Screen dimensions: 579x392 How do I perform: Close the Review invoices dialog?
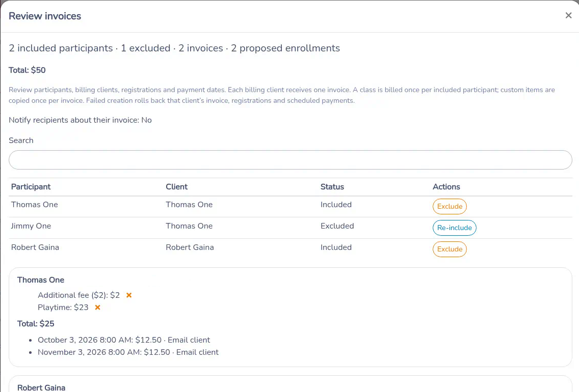pyautogui.click(x=568, y=15)
